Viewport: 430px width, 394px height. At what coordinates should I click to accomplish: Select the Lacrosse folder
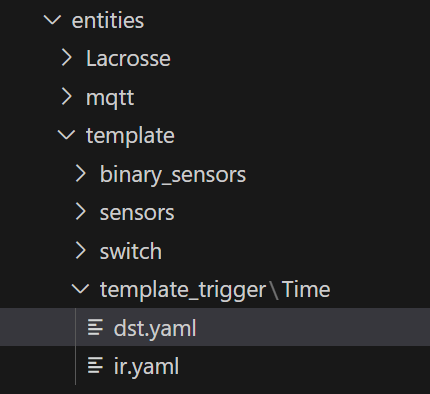[128, 59]
